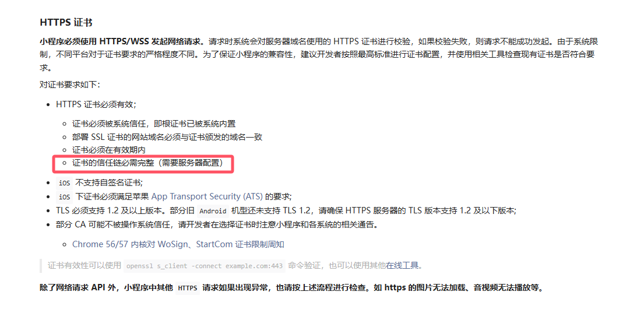Click the bold 除了网络请求 API 外 paragraph

(x=291, y=287)
